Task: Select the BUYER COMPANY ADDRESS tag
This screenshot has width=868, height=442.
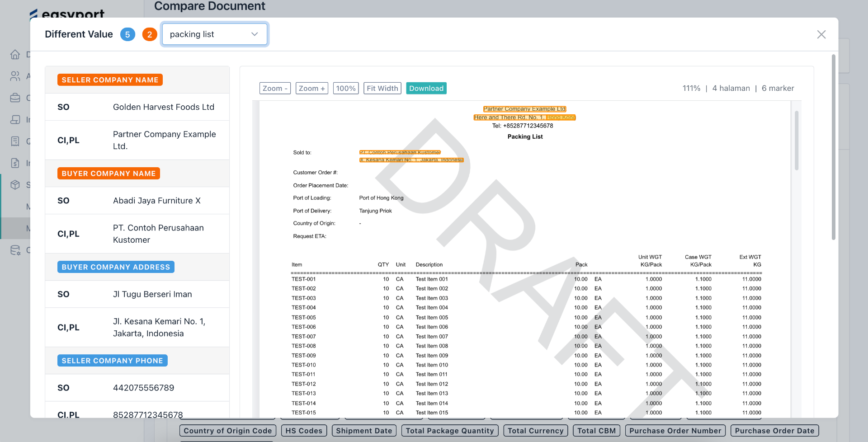Action: 116,267
